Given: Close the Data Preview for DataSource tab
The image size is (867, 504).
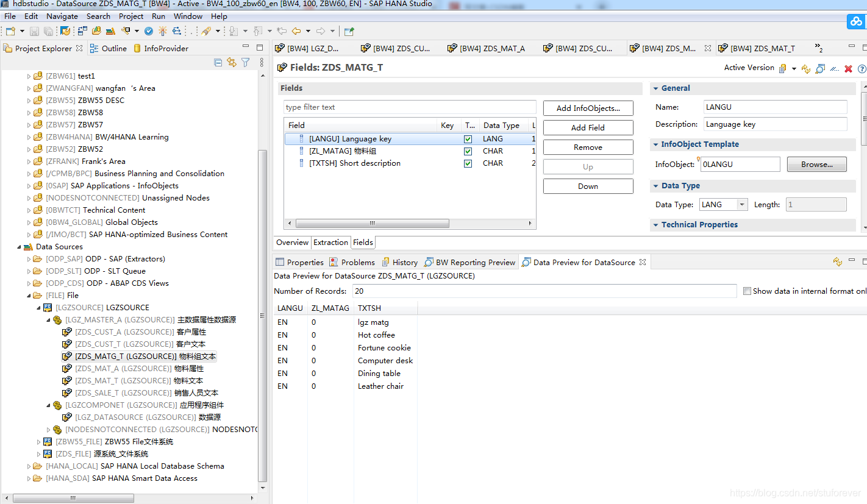Looking at the screenshot, I should 643,262.
